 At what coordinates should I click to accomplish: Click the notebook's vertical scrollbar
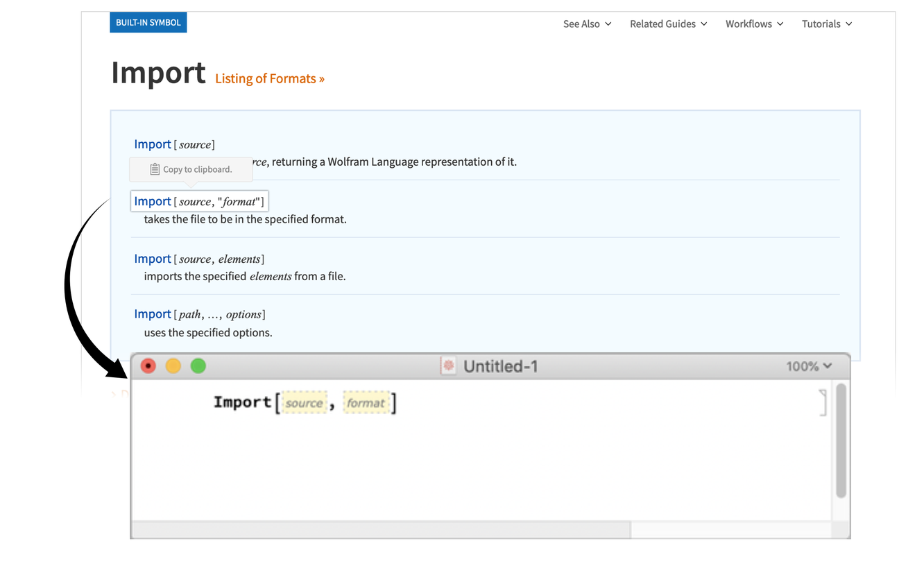point(841,441)
